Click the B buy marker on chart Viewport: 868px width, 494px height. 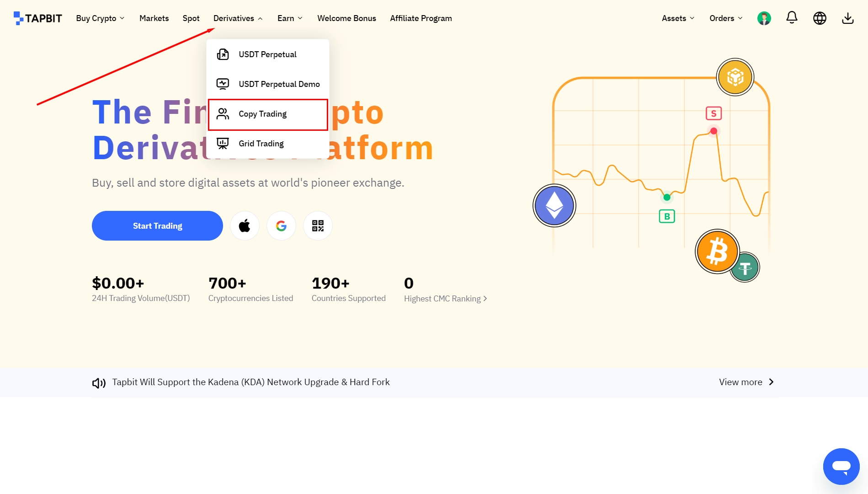[667, 216]
